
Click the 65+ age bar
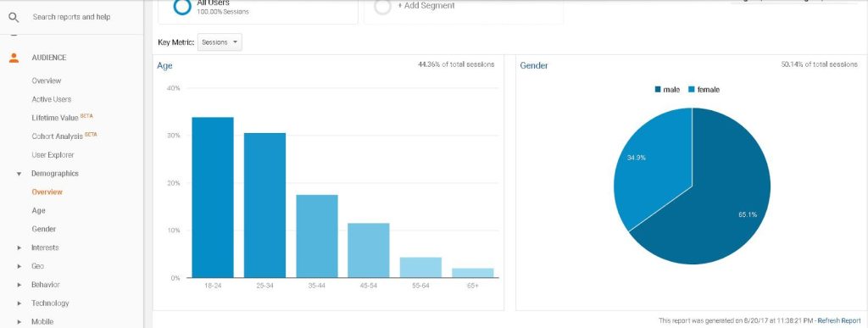[473, 273]
